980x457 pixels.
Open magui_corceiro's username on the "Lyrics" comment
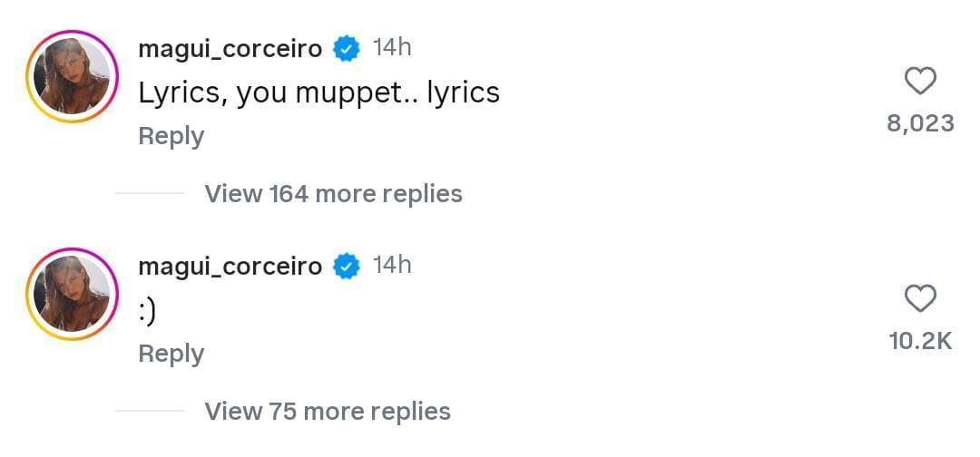(230, 49)
